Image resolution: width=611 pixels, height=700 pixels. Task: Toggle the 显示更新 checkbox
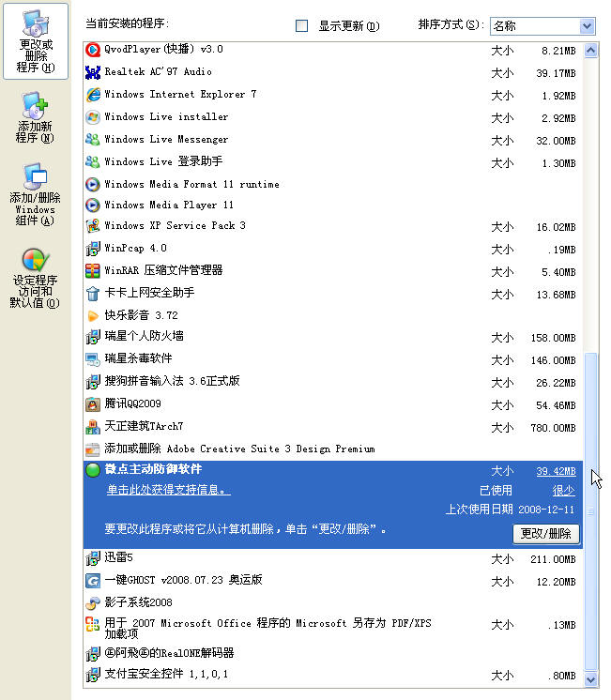(302, 26)
